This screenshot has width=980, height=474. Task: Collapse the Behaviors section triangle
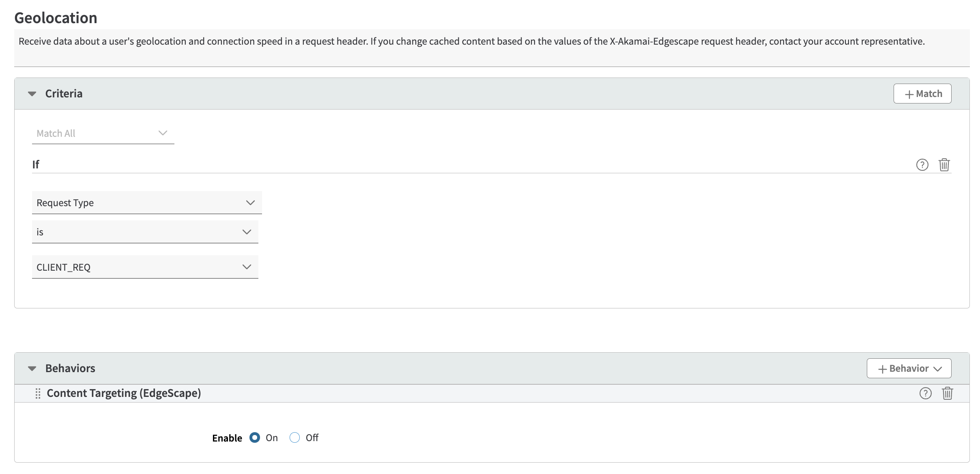click(x=32, y=368)
